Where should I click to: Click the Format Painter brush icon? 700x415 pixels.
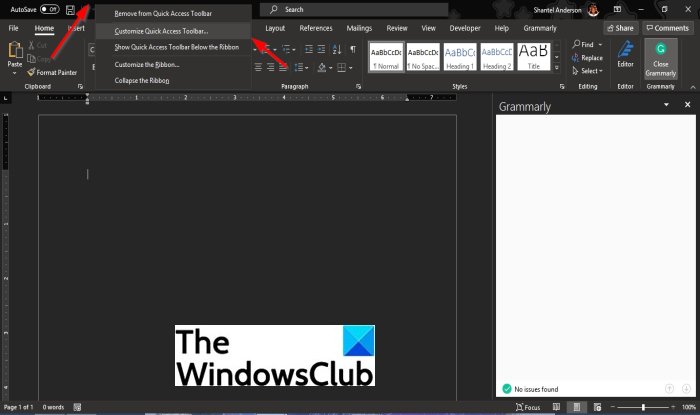click(x=31, y=72)
